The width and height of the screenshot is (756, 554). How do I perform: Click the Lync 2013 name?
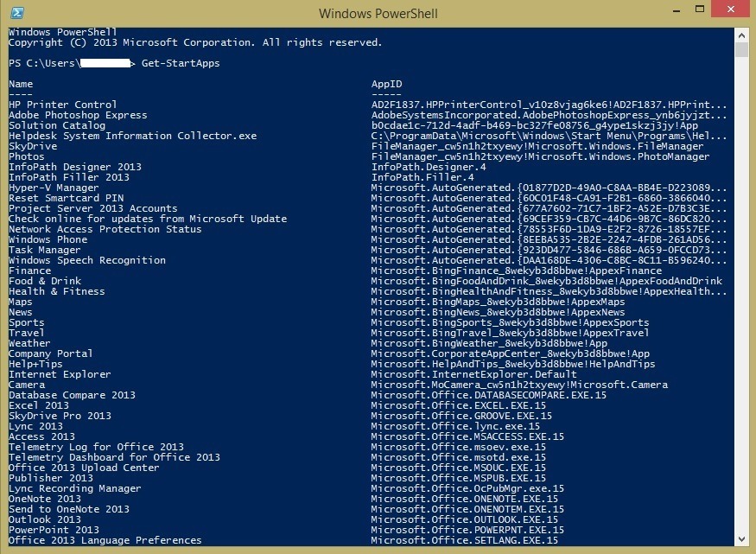35,426
